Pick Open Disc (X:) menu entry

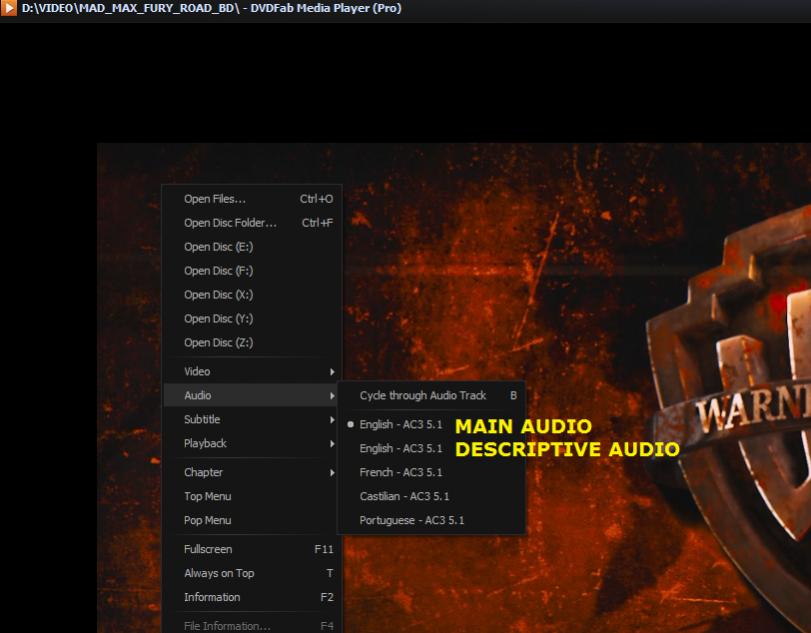click(x=252, y=295)
